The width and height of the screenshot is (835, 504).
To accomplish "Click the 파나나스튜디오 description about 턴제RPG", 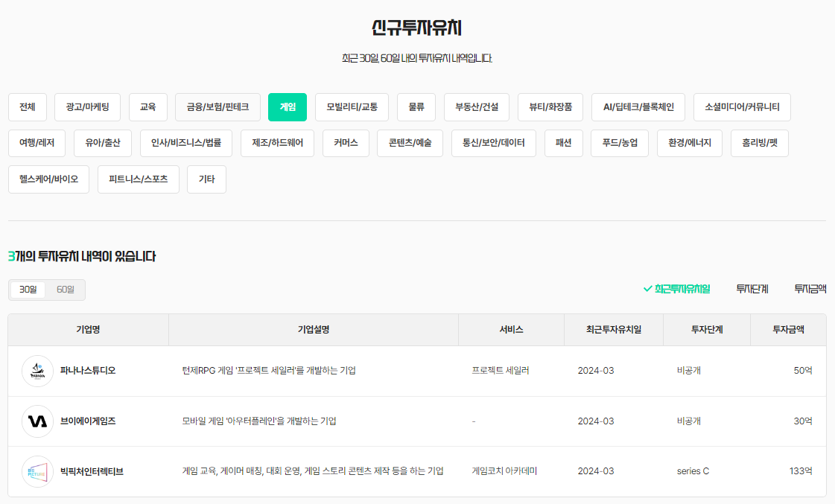I will [x=269, y=371].
